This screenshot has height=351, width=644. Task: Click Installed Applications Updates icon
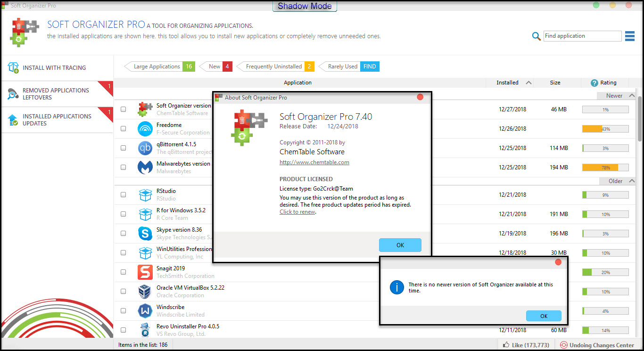pos(13,120)
